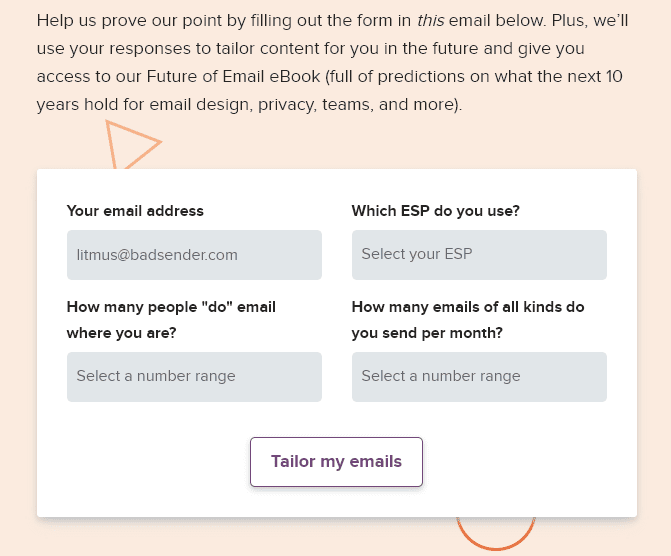Click the "you send per month?" label line

(x=427, y=333)
